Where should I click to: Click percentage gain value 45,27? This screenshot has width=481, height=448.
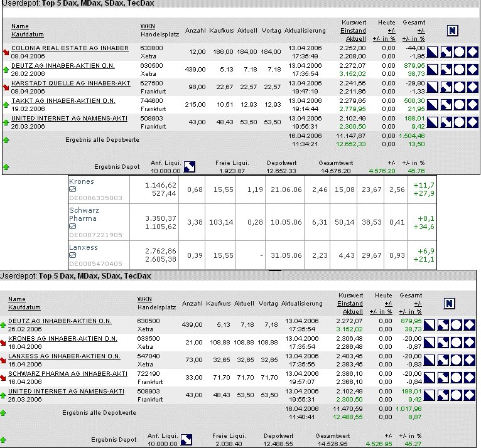tap(413, 444)
